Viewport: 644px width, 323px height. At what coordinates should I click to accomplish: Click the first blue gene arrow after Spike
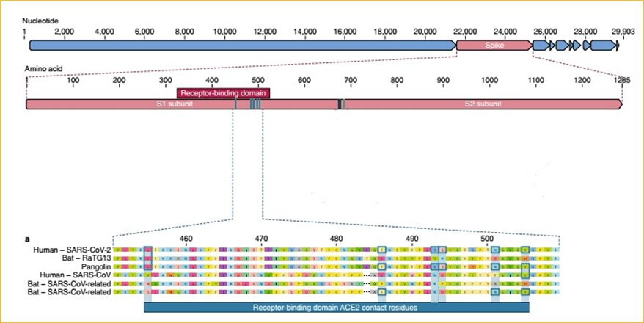click(x=541, y=46)
